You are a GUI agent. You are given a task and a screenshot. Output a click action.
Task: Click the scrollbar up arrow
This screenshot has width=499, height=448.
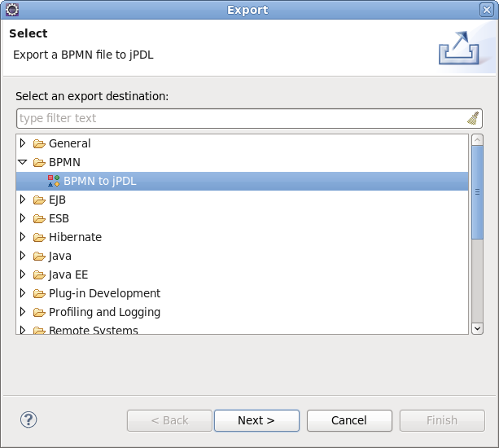477,140
